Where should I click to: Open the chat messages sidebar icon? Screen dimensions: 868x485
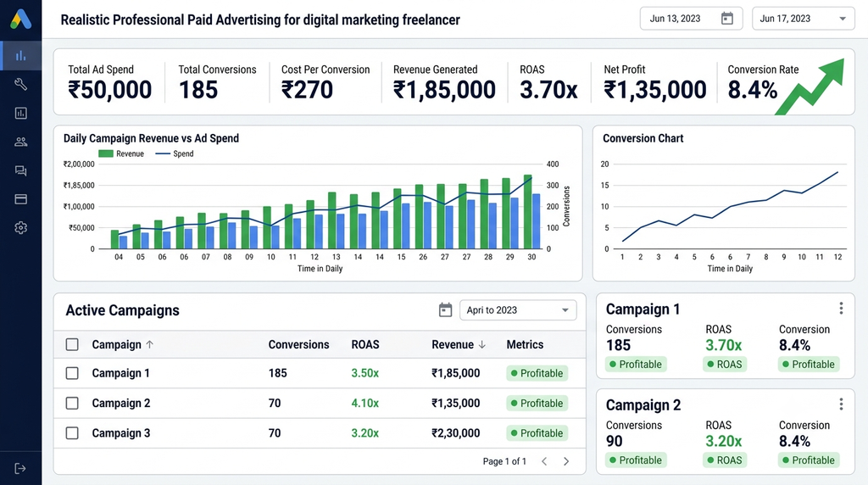coord(21,170)
